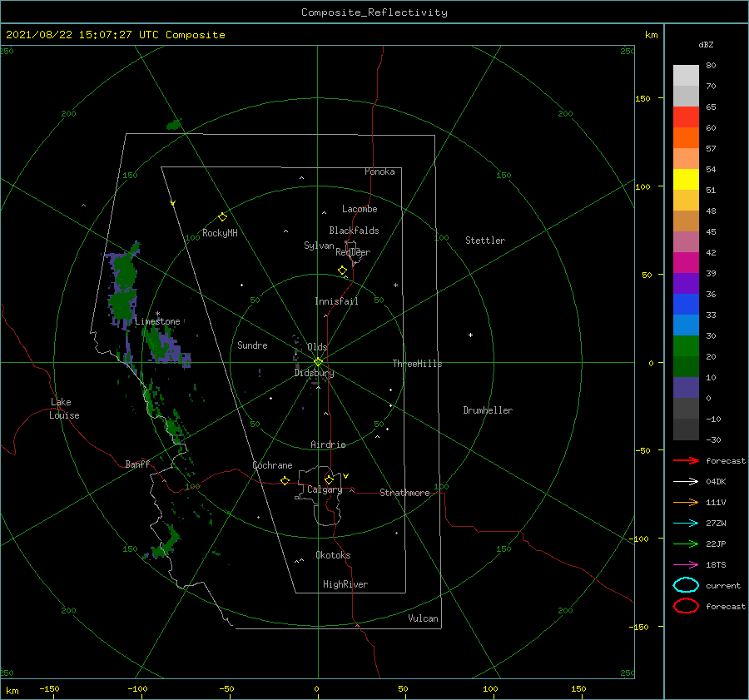Viewport: 749px width, 700px height.
Task: Click the asterisk marker east of Innisfail
Action: click(395, 285)
